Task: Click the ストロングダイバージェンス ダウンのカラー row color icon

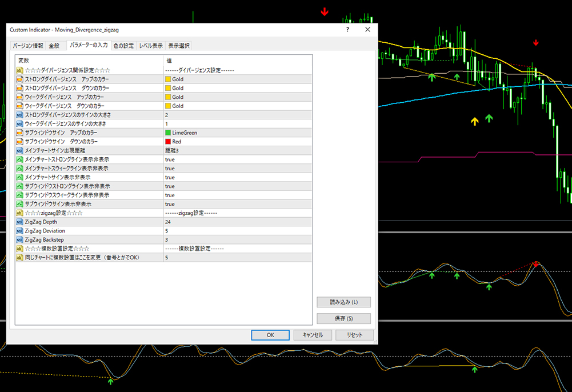Action: click(19, 88)
